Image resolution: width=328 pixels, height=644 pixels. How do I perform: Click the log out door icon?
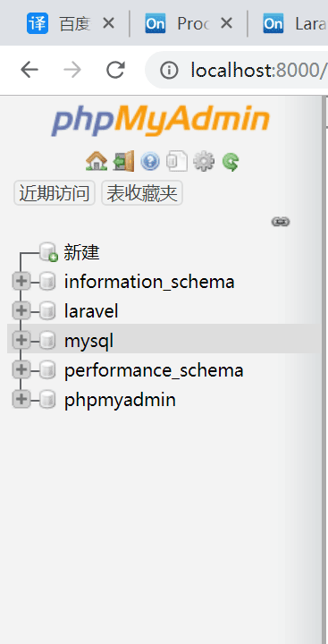123,161
